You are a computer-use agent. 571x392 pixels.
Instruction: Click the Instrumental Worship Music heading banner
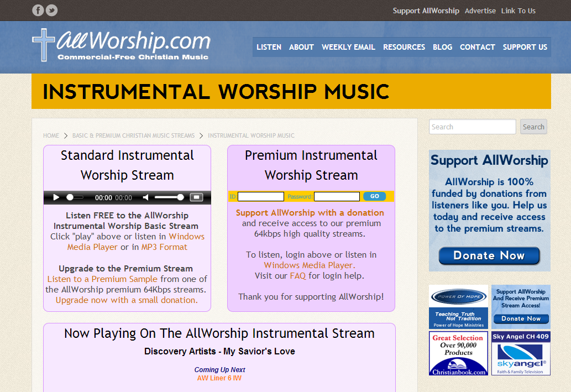point(291,91)
